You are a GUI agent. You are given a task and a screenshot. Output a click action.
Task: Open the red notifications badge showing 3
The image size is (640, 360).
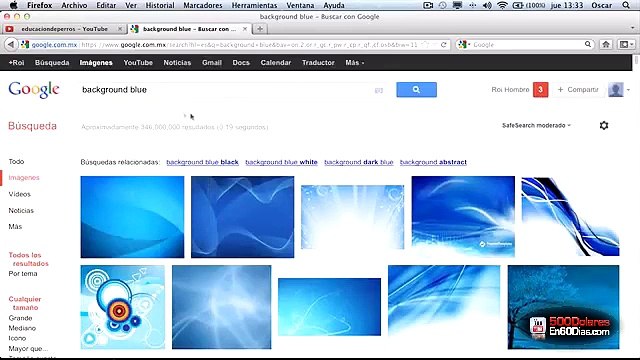click(x=540, y=89)
